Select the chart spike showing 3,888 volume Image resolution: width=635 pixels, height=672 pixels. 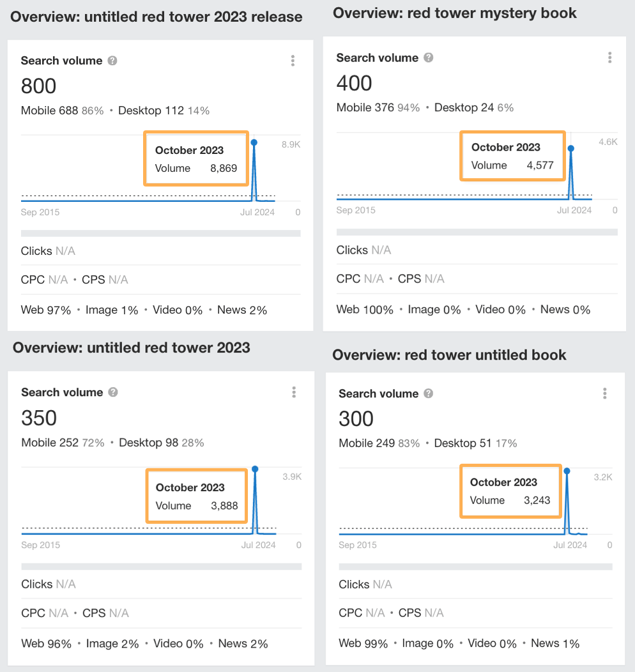coord(255,470)
